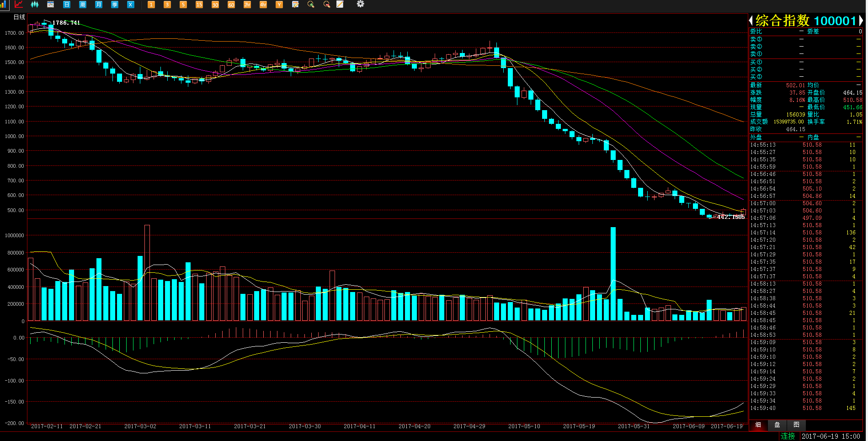
Task: Select the 14:59:40 tick row
Action: 805,408
